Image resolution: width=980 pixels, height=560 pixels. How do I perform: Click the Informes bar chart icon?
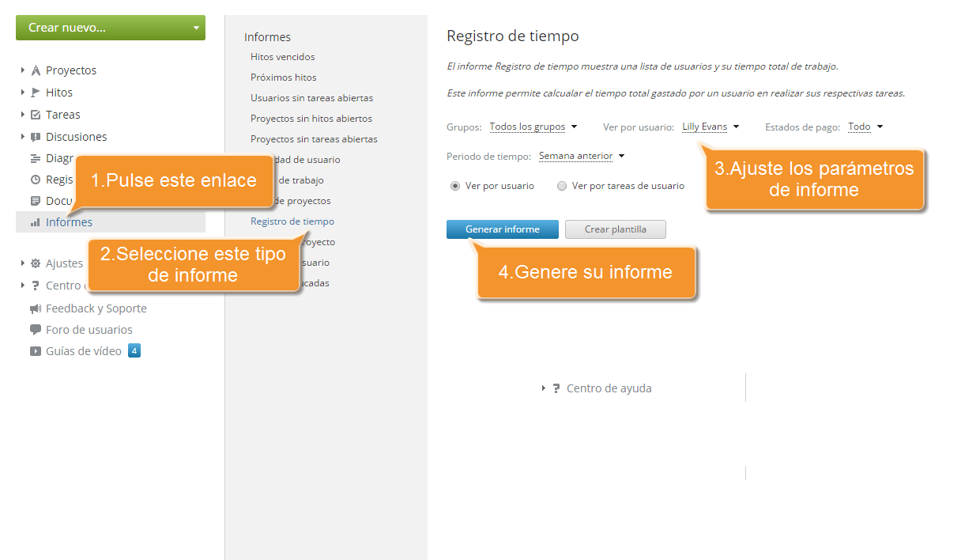coord(36,222)
